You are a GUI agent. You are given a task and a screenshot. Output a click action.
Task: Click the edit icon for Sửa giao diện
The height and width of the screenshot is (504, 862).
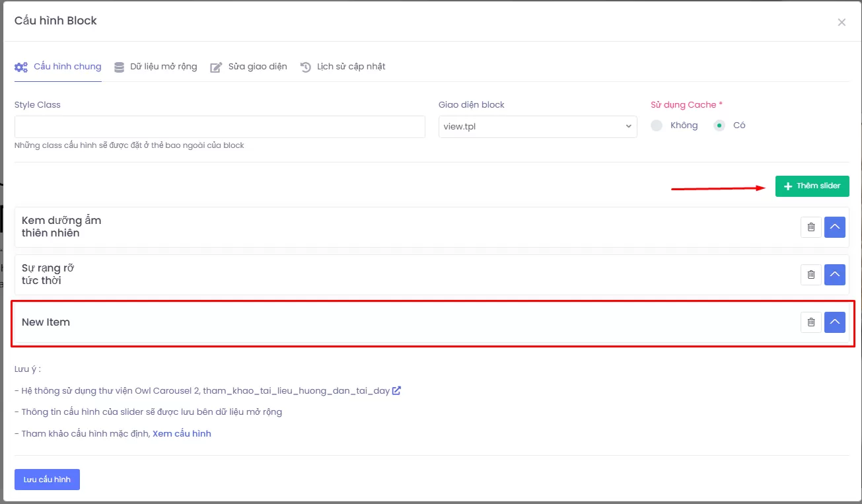pos(216,67)
